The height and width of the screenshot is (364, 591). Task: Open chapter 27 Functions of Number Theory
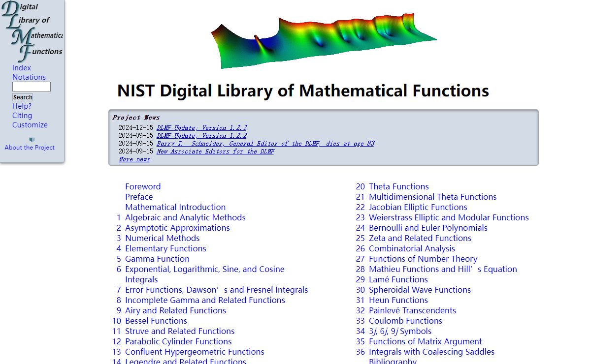423,259
